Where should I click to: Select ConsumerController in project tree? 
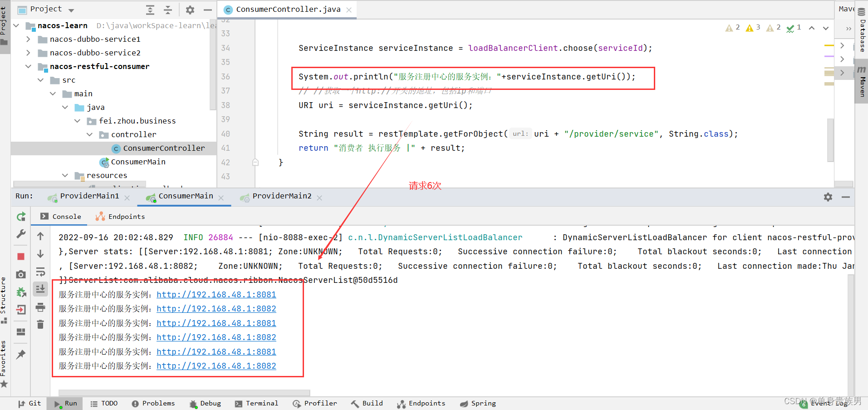(x=164, y=148)
